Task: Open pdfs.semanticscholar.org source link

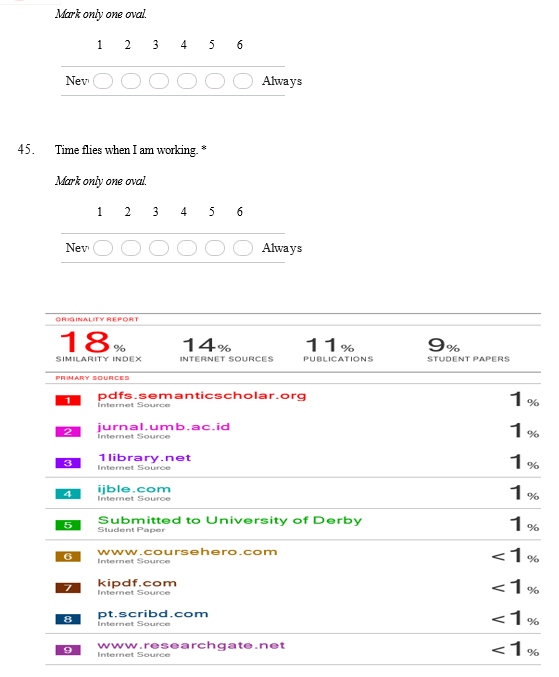Action: pyautogui.click(x=202, y=395)
